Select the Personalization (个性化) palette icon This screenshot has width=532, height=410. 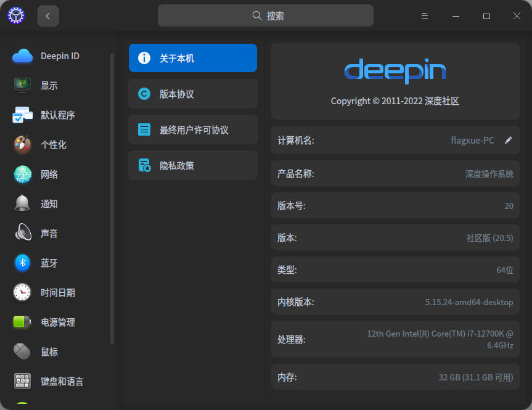[22, 144]
